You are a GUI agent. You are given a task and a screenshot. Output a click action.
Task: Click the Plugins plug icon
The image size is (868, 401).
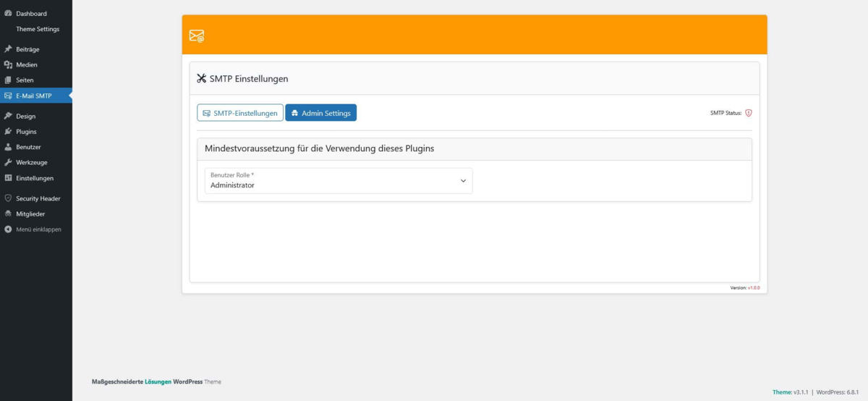(x=8, y=132)
